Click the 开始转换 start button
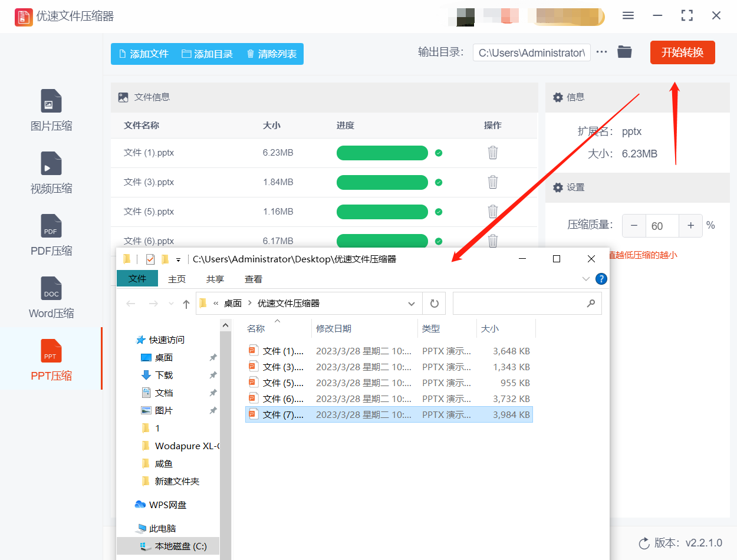The image size is (737, 560). tap(682, 52)
